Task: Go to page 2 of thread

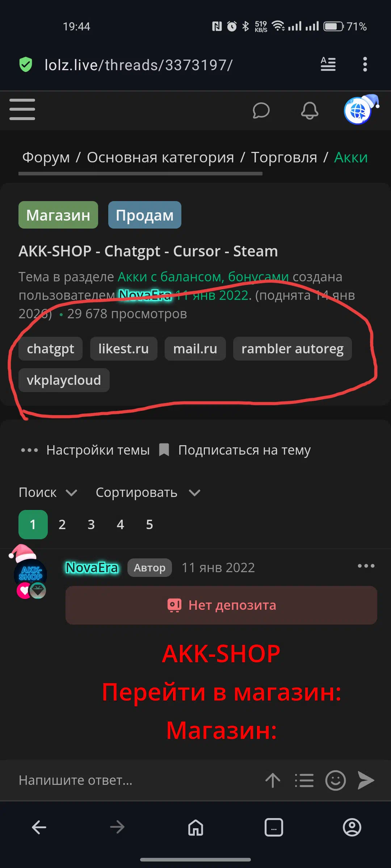Action: pyautogui.click(x=62, y=524)
